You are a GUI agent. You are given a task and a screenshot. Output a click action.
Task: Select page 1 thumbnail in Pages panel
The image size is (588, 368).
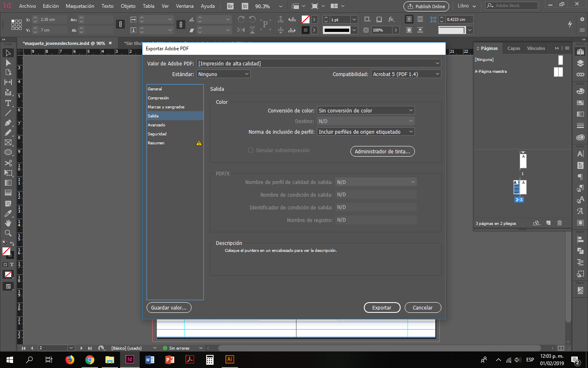point(523,161)
